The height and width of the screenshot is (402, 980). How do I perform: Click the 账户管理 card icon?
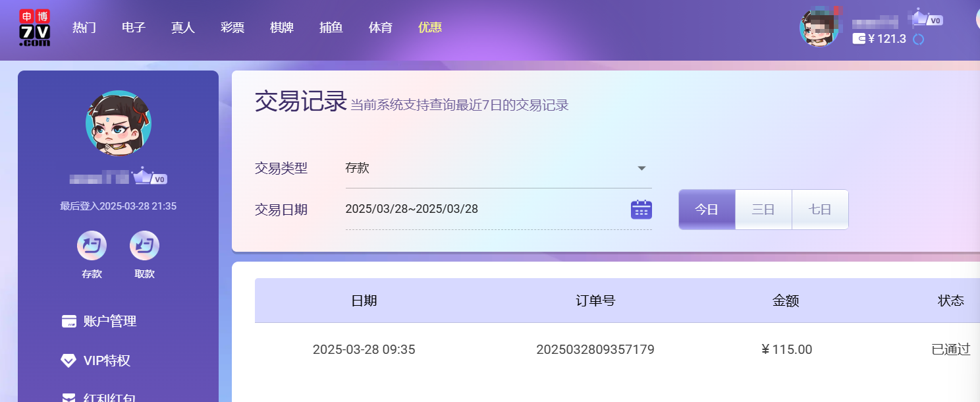68,322
